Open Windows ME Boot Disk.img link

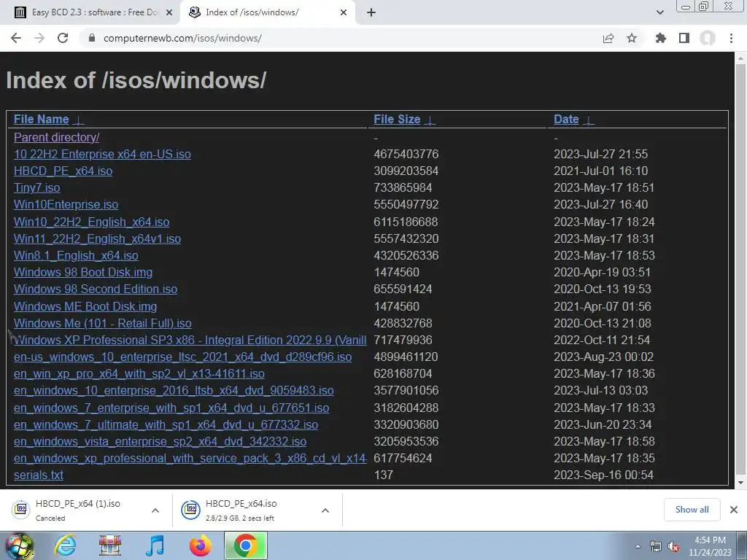point(85,306)
